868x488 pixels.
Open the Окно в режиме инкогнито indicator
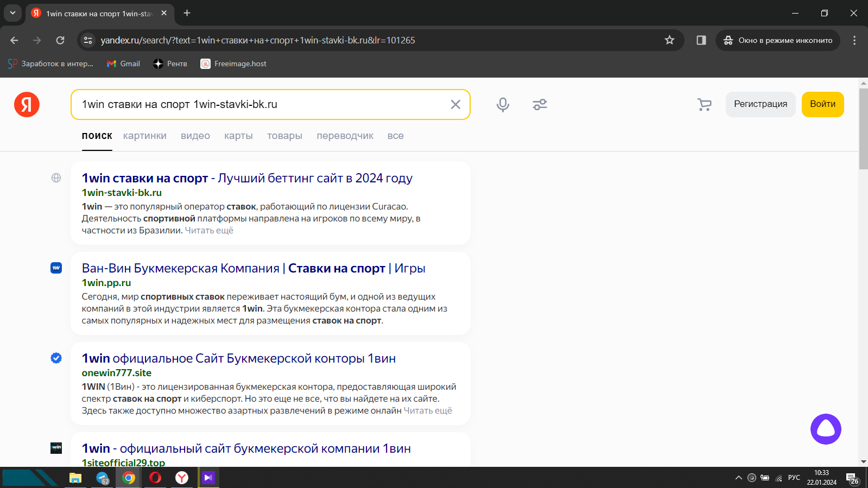[778, 40]
